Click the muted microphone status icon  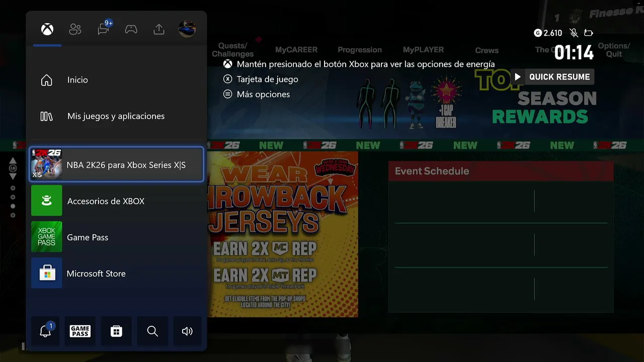(574, 33)
